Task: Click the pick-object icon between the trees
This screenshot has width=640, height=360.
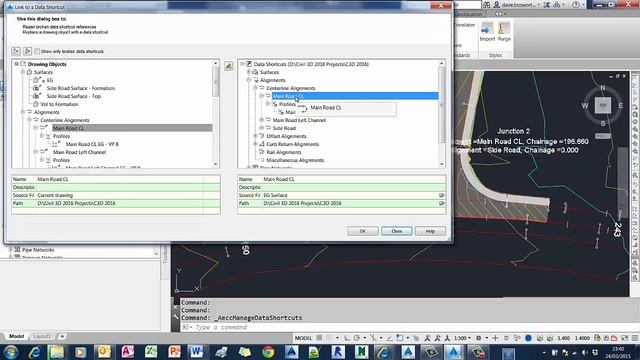Action: pyautogui.click(x=229, y=66)
